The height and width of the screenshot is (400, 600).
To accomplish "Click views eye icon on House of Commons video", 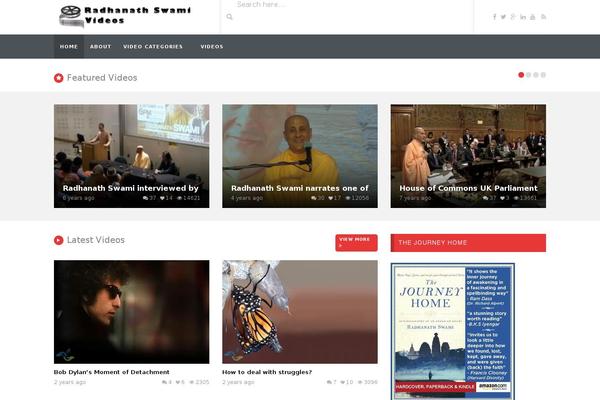I will coord(516,198).
